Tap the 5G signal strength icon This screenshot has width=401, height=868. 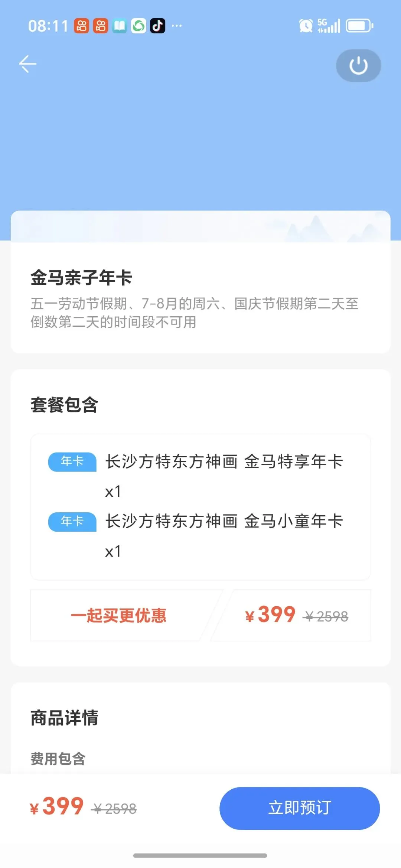329,26
